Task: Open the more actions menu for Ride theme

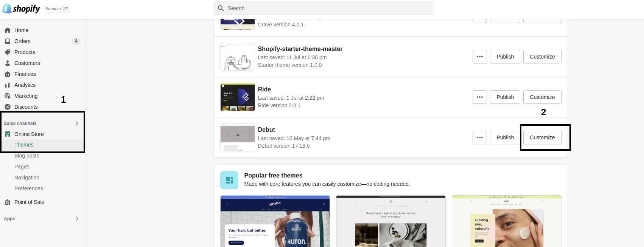Action: 480,97
